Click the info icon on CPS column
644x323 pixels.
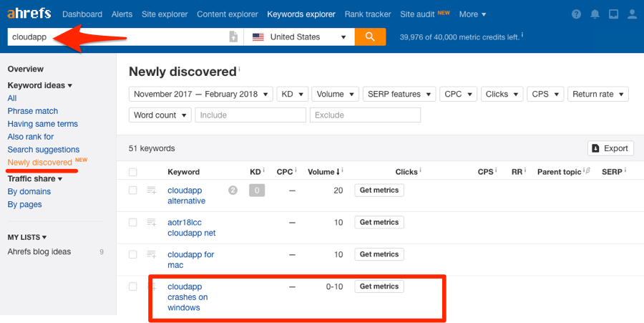pos(496,170)
